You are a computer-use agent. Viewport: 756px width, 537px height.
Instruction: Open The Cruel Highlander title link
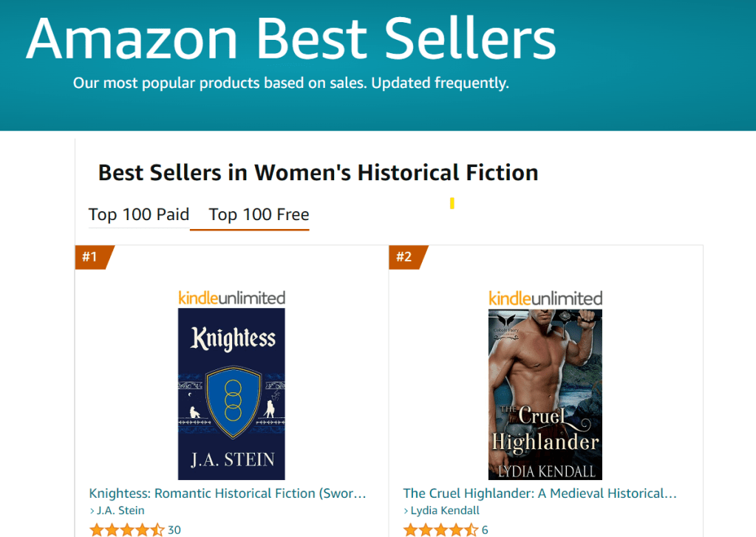point(540,493)
